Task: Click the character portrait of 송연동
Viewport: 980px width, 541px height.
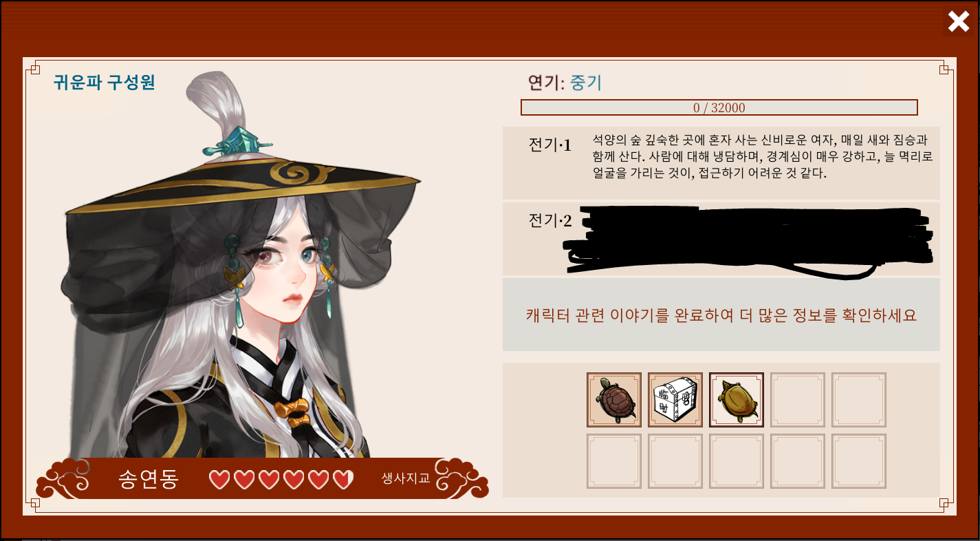Action: pos(241,265)
